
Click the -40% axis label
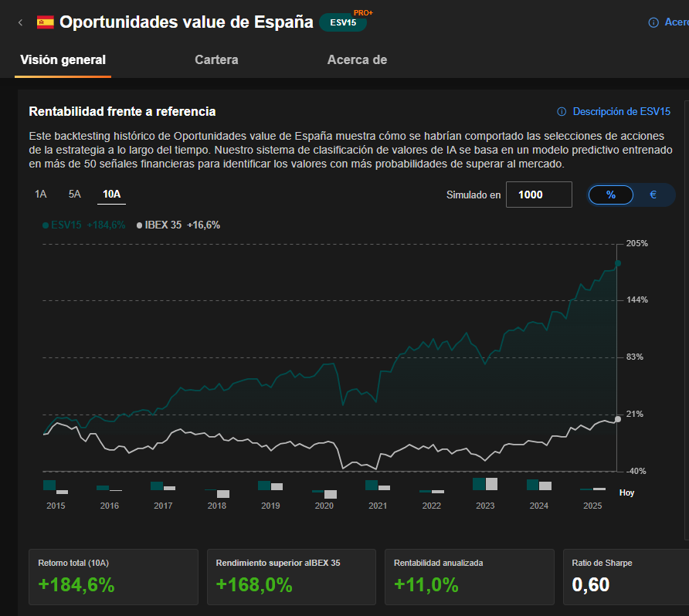(x=636, y=471)
